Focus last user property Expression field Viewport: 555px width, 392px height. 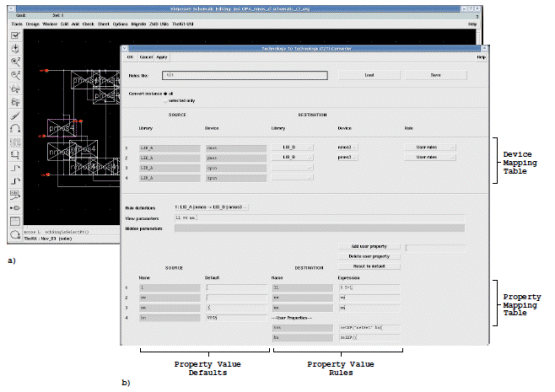tap(370, 338)
